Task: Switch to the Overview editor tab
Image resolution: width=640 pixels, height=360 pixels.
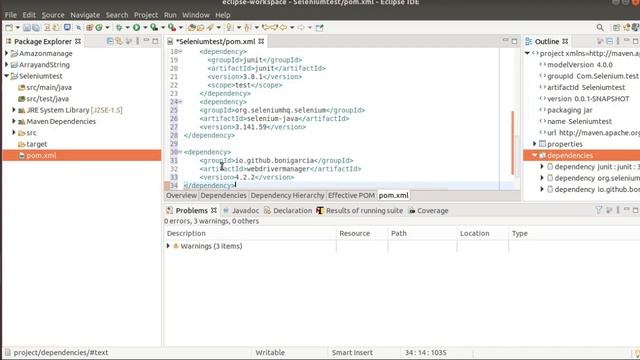Action: click(181, 196)
